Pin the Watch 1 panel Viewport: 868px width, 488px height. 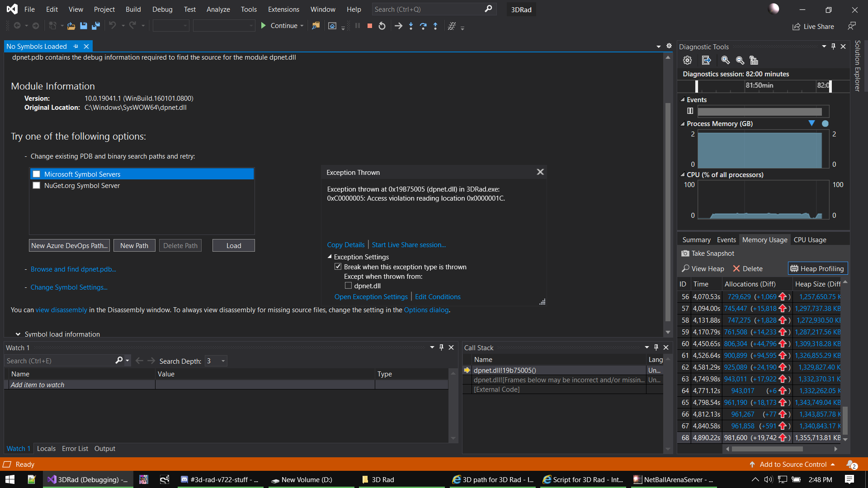tap(441, 347)
